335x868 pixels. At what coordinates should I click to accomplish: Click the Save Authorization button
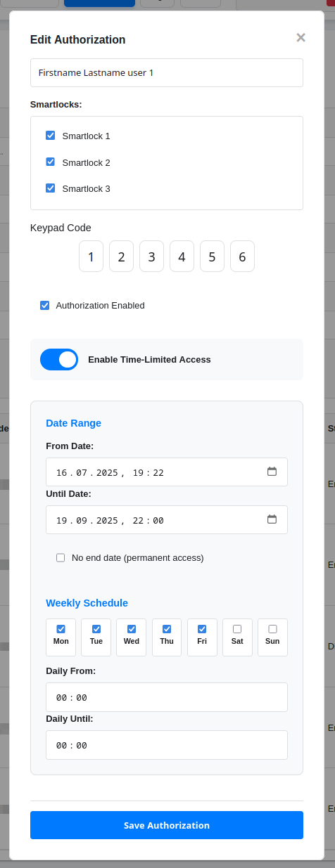167,825
